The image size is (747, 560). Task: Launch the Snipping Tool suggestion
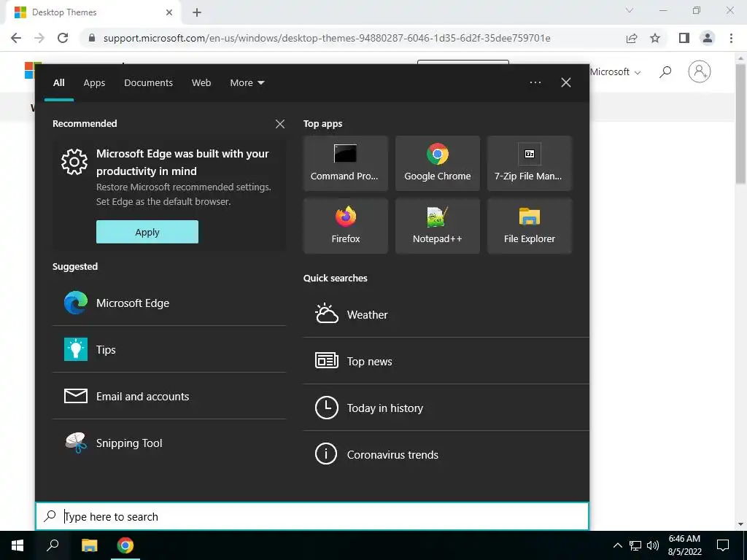coord(169,443)
